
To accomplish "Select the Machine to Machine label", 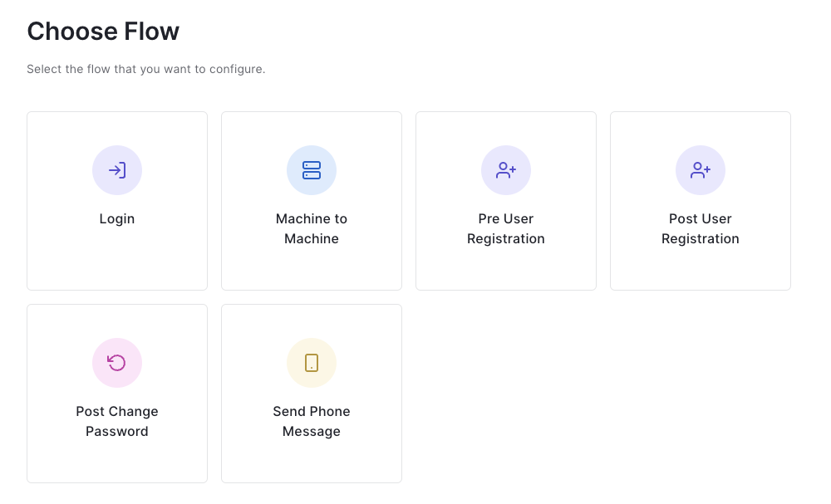I will pyautogui.click(x=312, y=228).
